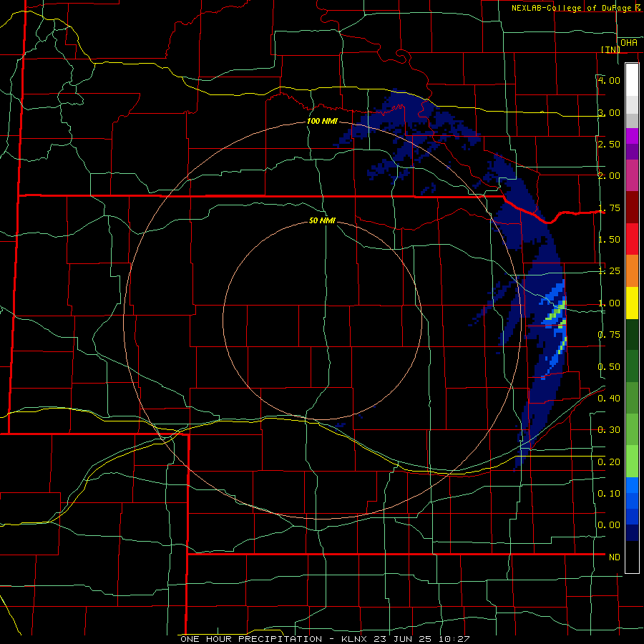Select the green swatch beside 0.40
644x644 pixels.
(x=632, y=398)
